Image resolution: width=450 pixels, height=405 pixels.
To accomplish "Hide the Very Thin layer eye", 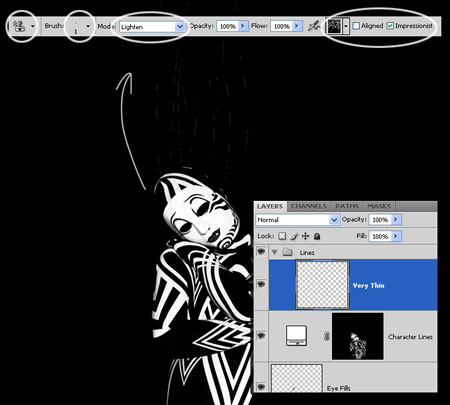I will 261,284.
